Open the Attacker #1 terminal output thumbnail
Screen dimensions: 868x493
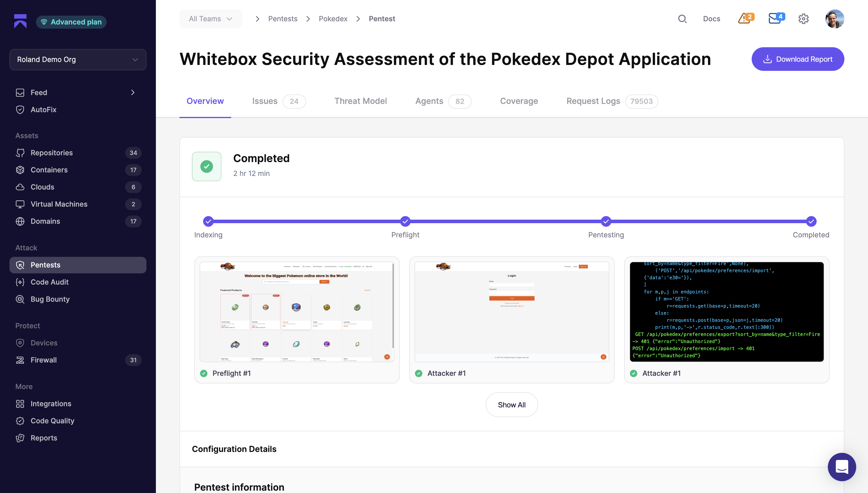(727, 312)
